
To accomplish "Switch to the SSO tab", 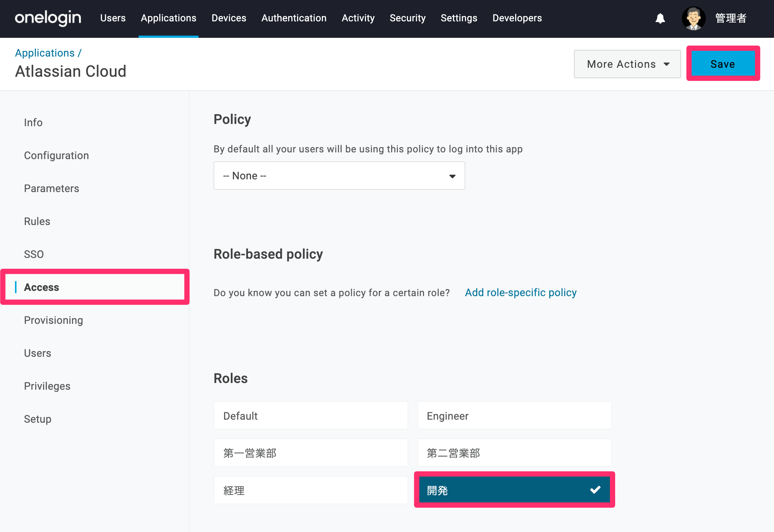I will (34, 254).
